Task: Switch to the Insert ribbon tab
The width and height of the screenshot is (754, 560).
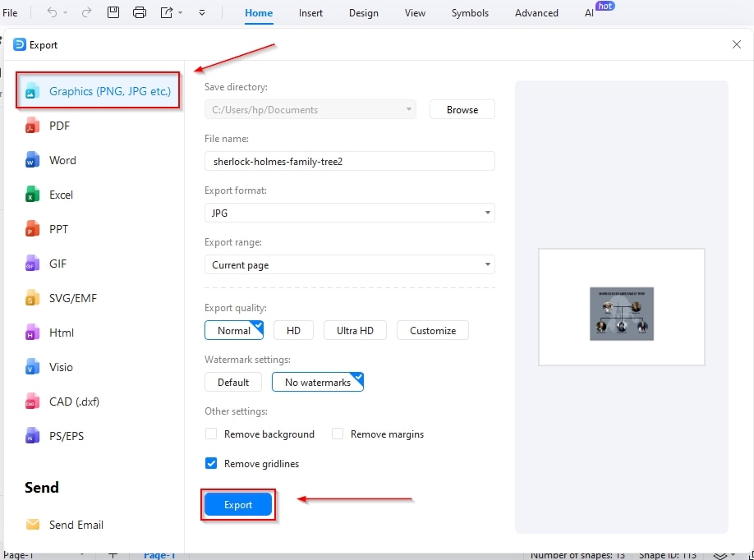Action: [310, 13]
